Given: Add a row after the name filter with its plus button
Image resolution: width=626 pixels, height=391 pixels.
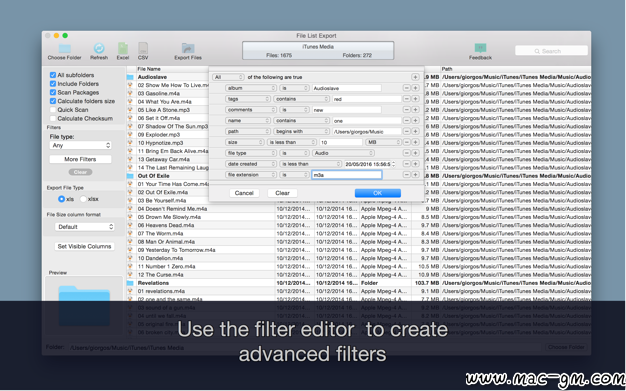Looking at the screenshot, I should pos(415,120).
